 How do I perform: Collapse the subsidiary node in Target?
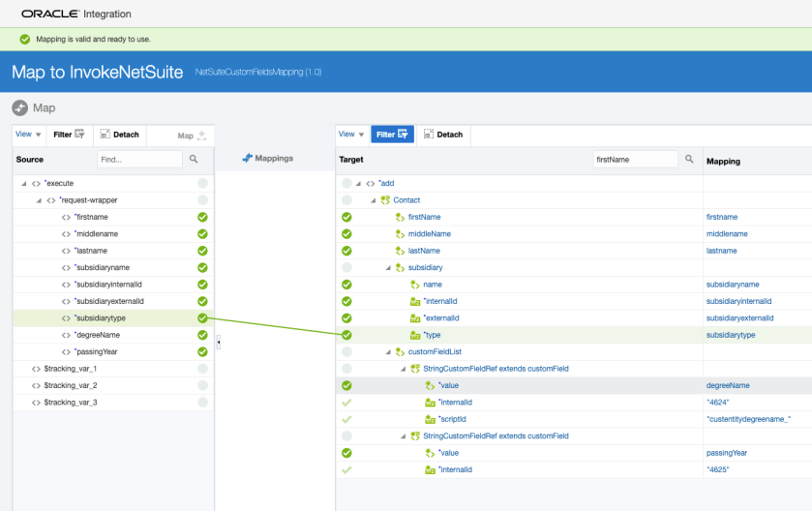388,268
